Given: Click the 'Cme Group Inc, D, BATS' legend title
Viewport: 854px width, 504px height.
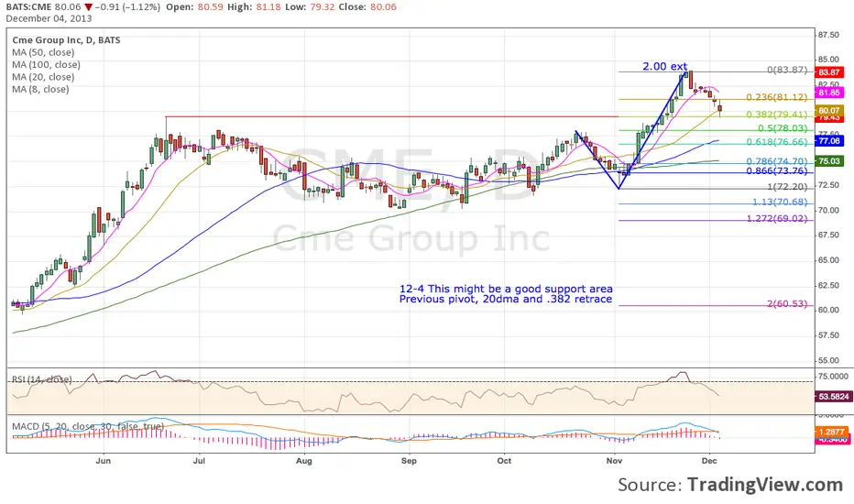Looking at the screenshot, I should pos(67,40).
